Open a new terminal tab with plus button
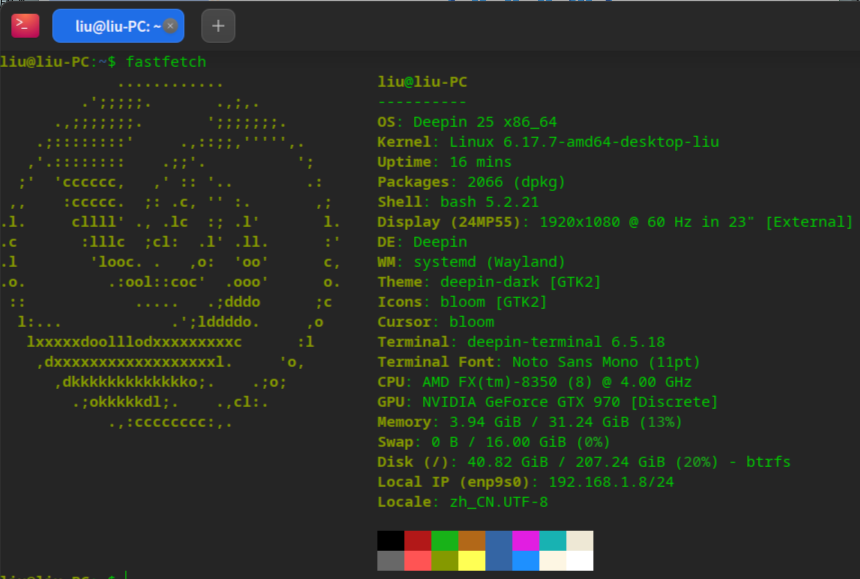This screenshot has height=579, width=860. [218, 26]
